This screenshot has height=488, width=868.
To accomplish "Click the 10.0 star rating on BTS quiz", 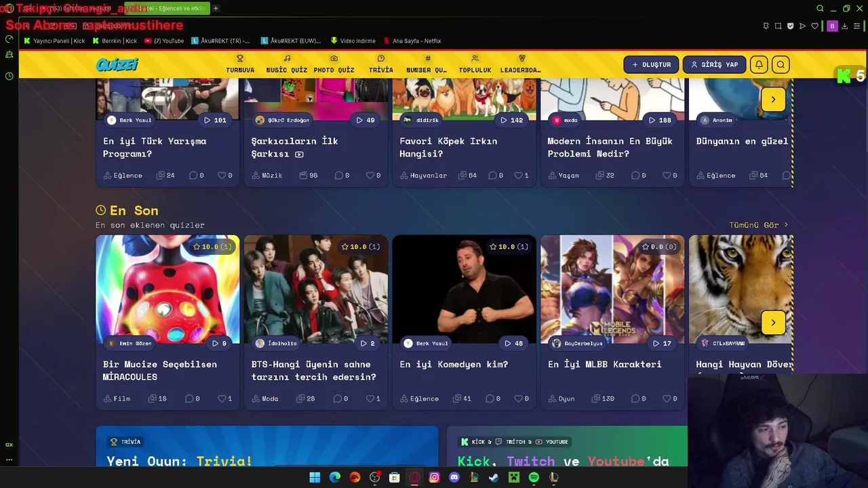I will [360, 247].
